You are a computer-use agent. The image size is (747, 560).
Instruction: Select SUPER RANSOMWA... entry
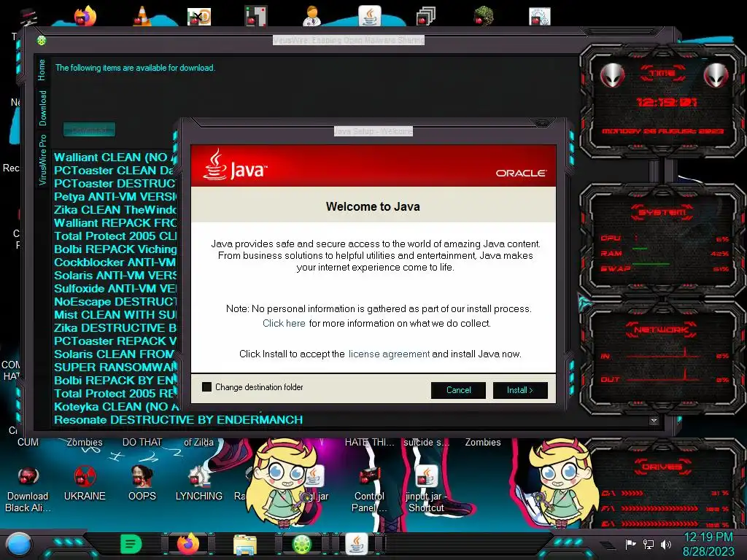click(115, 367)
